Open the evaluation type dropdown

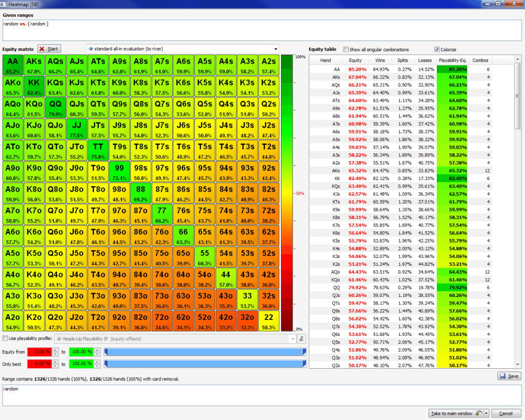(x=183, y=49)
